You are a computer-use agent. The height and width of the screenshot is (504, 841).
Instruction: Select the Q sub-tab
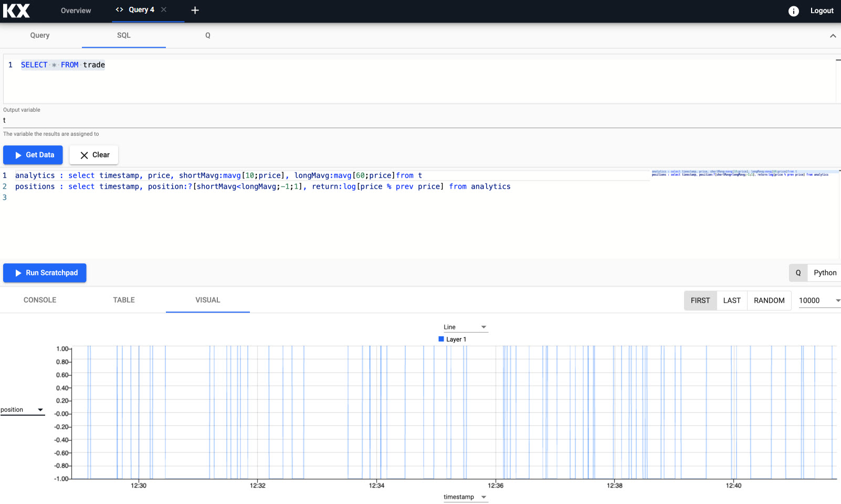pyautogui.click(x=208, y=35)
